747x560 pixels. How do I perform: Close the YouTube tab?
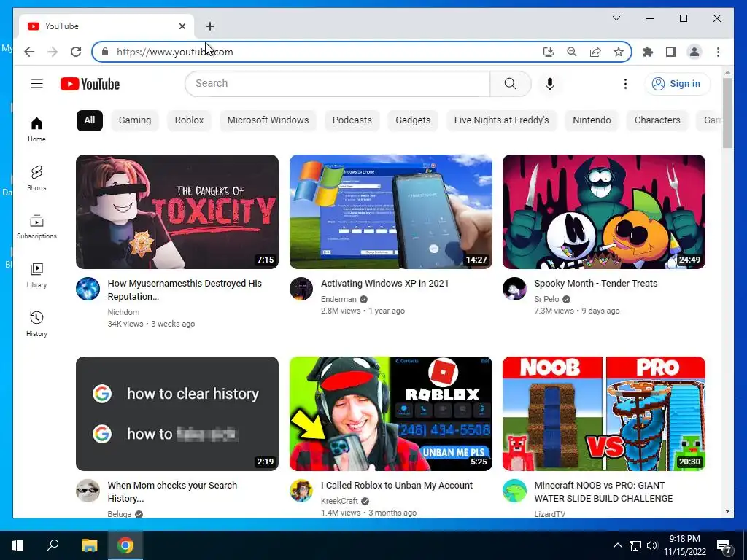pos(182,26)
